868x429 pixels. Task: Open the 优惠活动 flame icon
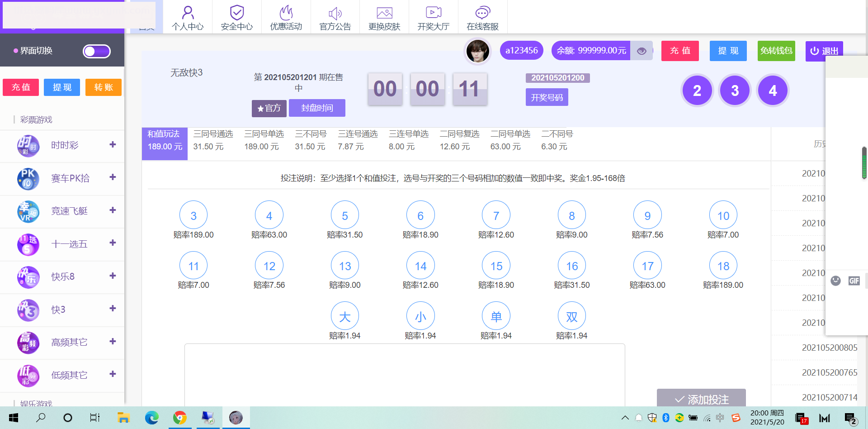[x=286, y=13]
